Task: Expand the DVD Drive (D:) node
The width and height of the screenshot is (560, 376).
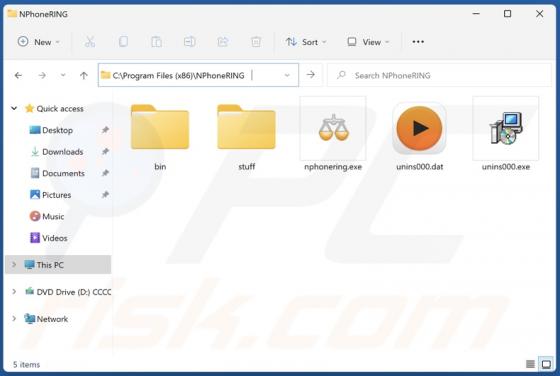Action: (x=14, y=292)
